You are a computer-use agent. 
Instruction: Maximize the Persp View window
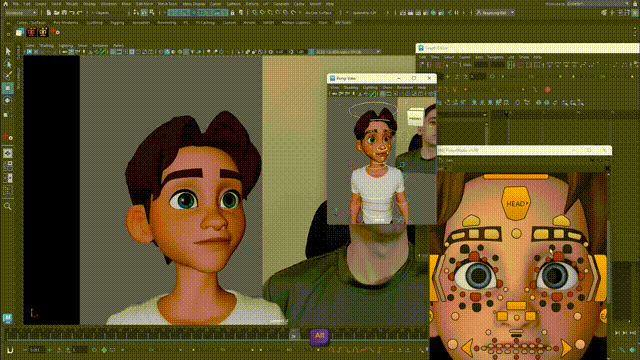tap(414, 78)
